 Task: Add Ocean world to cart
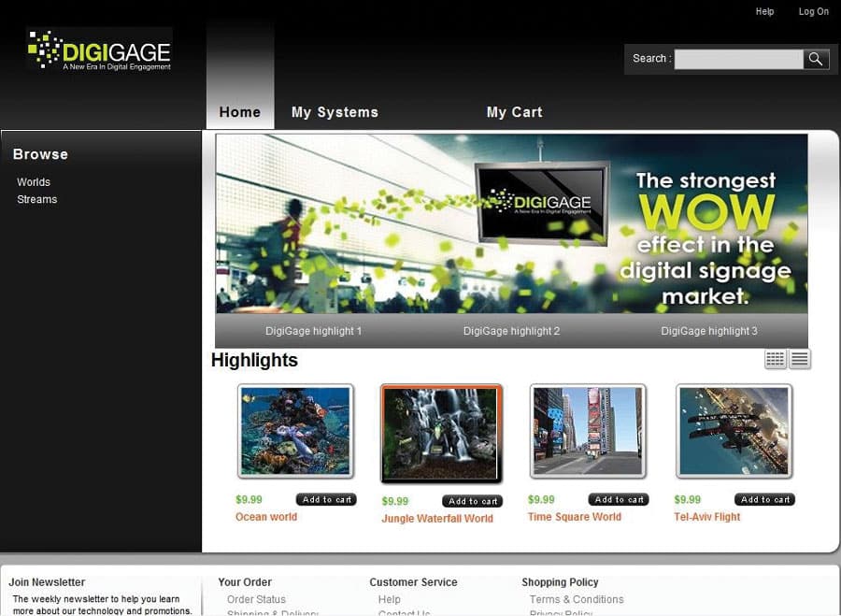[326, 499]
